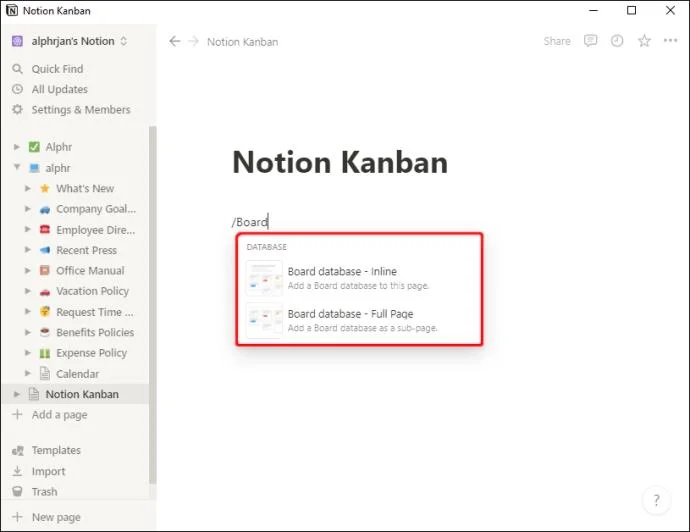Click the Templates icon in sidebar
690x532 pixels.
point(18,451)
